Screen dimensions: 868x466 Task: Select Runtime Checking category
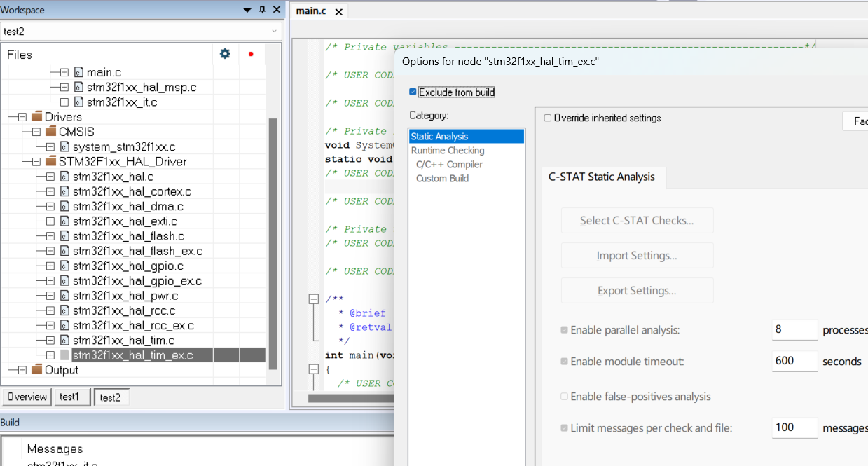(448, 151)
